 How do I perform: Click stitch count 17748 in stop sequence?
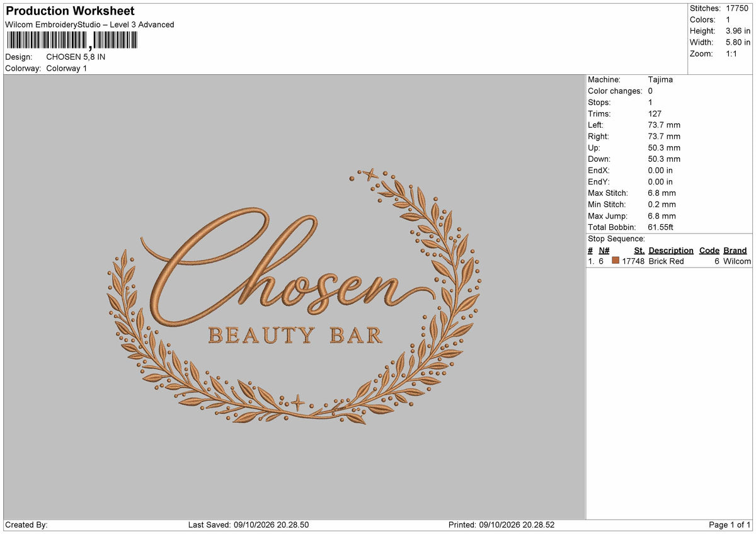pos(633,261)
